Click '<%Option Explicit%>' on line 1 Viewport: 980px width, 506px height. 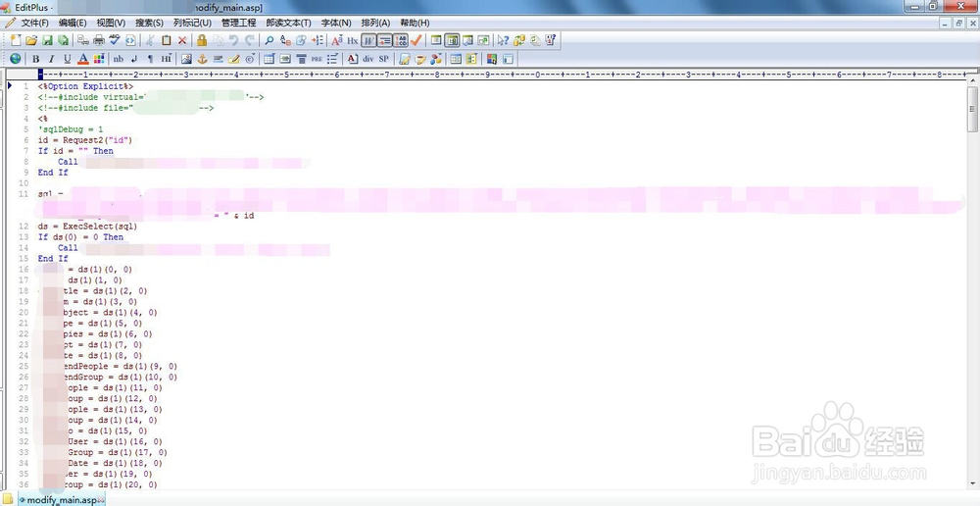(85, 86)
